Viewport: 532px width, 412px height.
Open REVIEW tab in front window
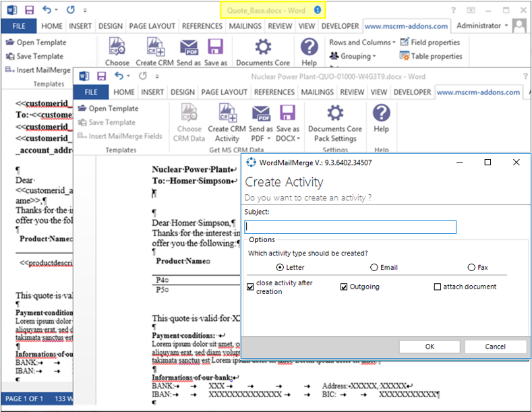click(352, 92)
